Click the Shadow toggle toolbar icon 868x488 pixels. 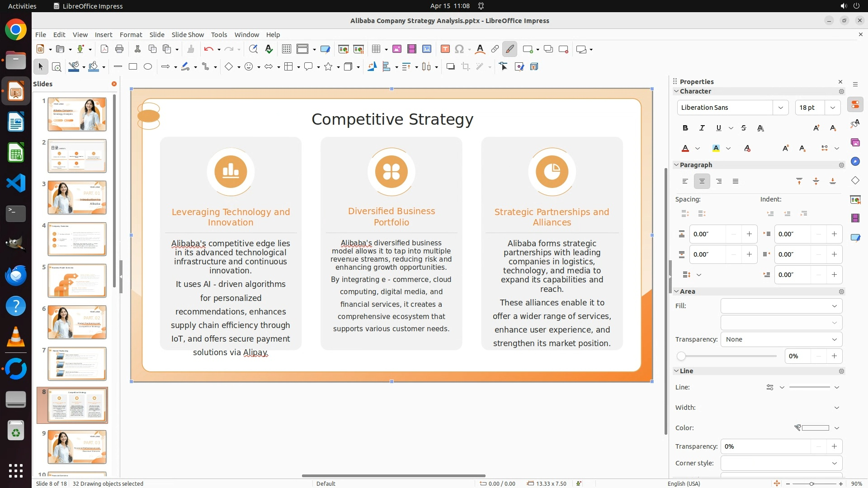[450, 67]
